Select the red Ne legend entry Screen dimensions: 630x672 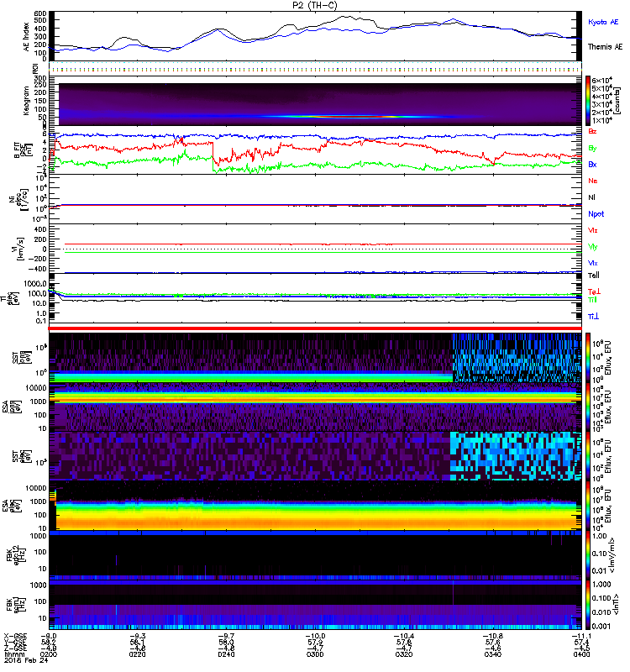pos(593,181)
